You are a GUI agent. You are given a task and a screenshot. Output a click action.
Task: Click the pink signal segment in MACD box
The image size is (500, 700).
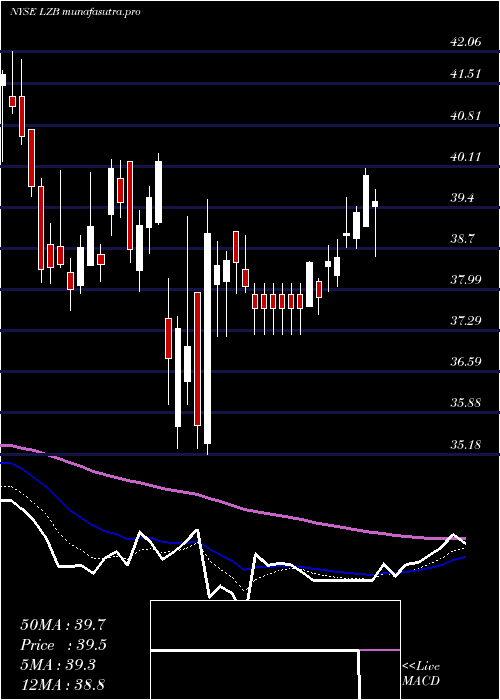(x=380, y=650)
